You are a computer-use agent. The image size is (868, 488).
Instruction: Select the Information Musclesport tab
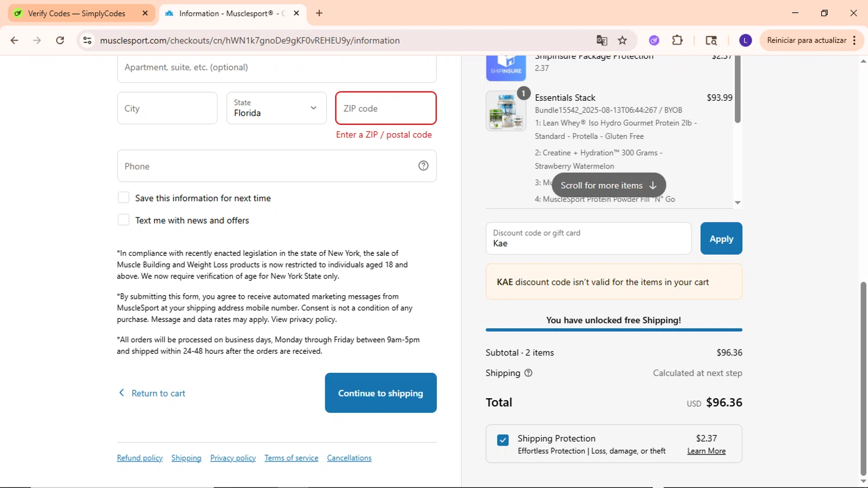(x=233, y=13)
